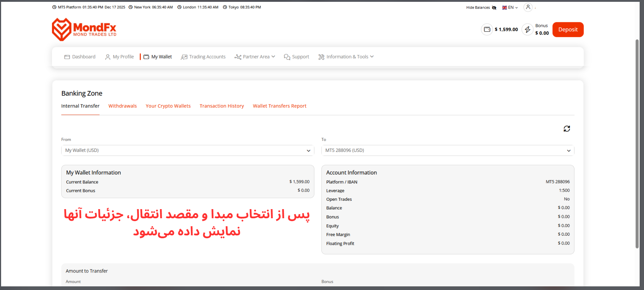Toggle Hide Balances eye icon

pos(494,8)
